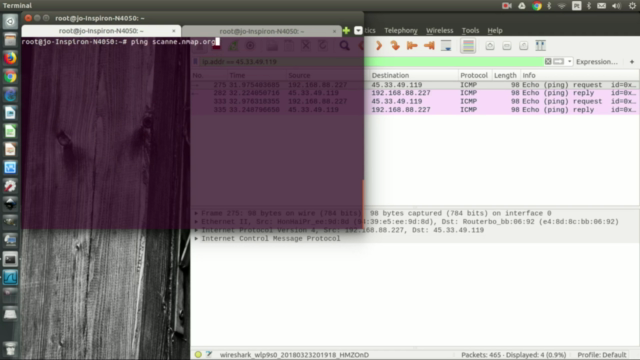
Task: Add a filter button with plus icon
Action: (x=632, y=62)
